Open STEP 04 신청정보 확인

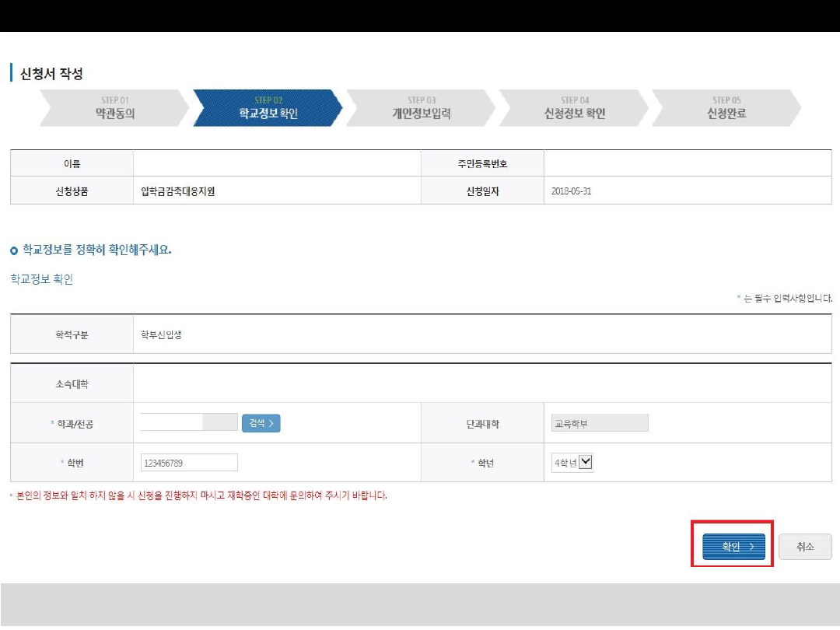[x=574, y=108]
